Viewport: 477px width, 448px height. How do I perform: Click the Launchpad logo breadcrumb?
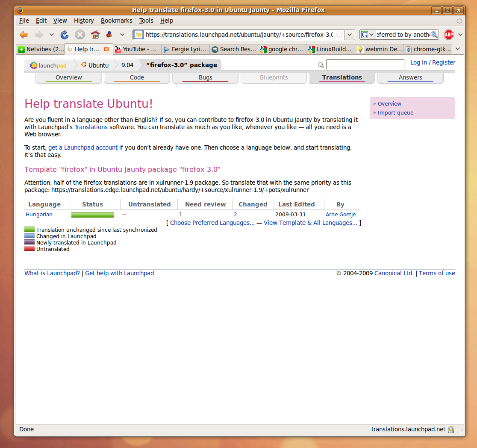click(x=48, y=65)
